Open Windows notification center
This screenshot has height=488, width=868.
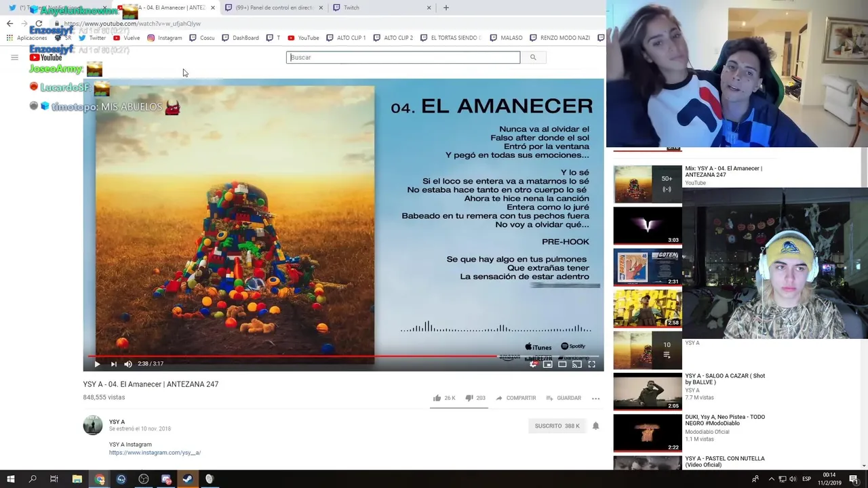coord(854,479)
